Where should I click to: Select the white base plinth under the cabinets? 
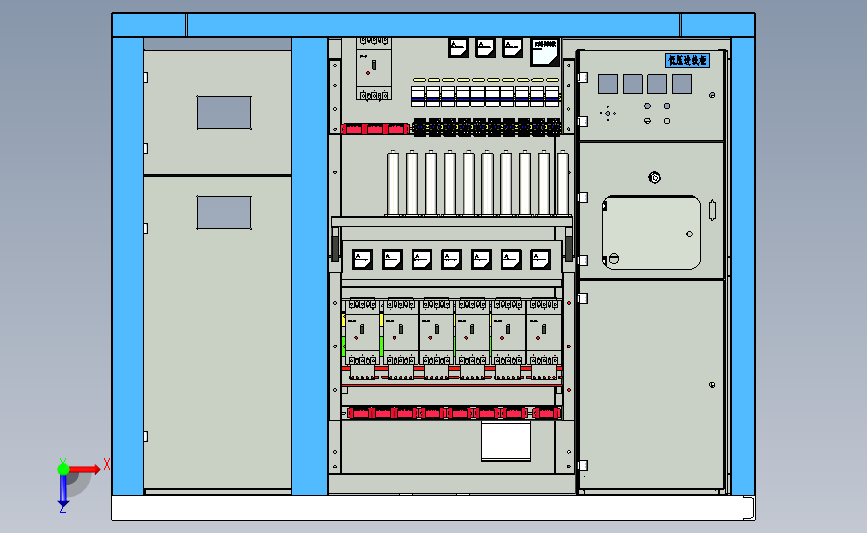point(433,508)
